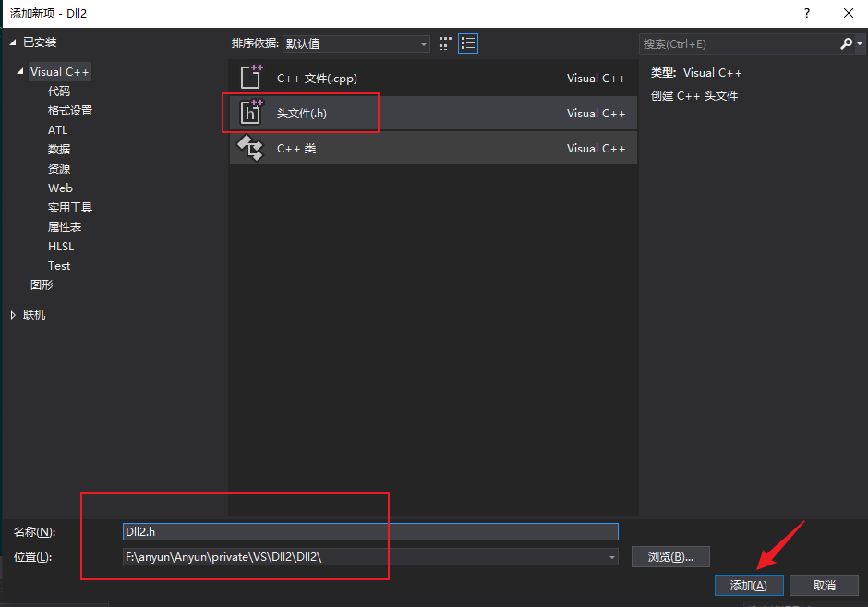Click the 创建 C++ 头文件 description

(x=694, y=96)
